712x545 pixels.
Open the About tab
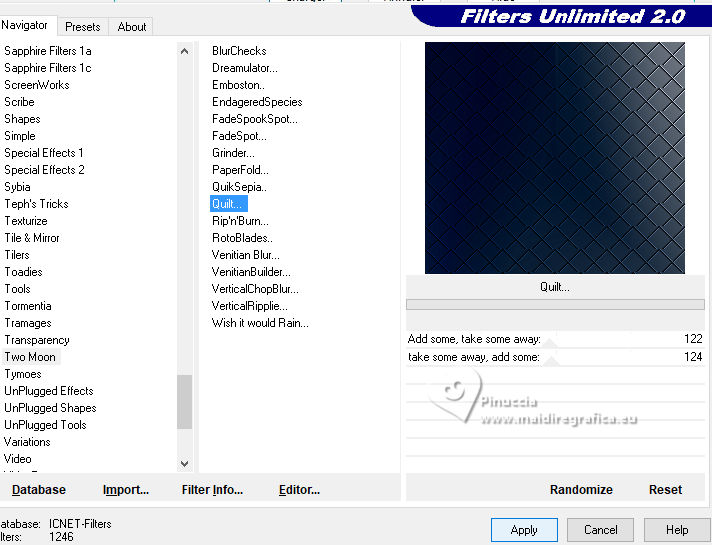[x=132, y=27]
